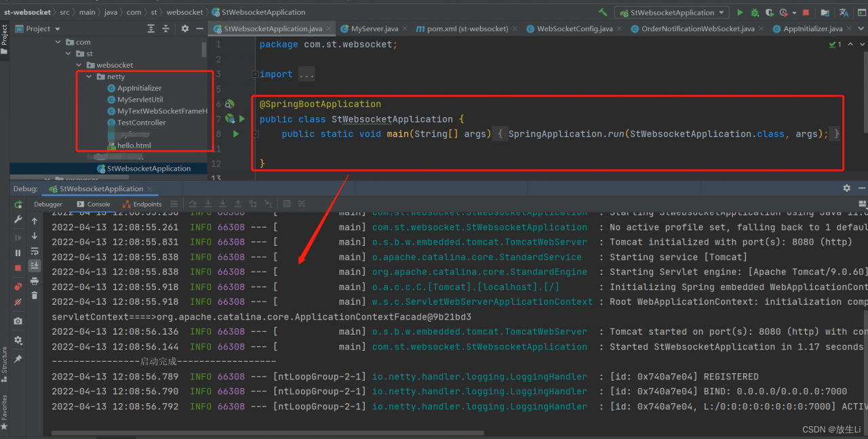Click the Step Out debugger icon
This screenshot has width=868, height=439.
pos(238,204)
